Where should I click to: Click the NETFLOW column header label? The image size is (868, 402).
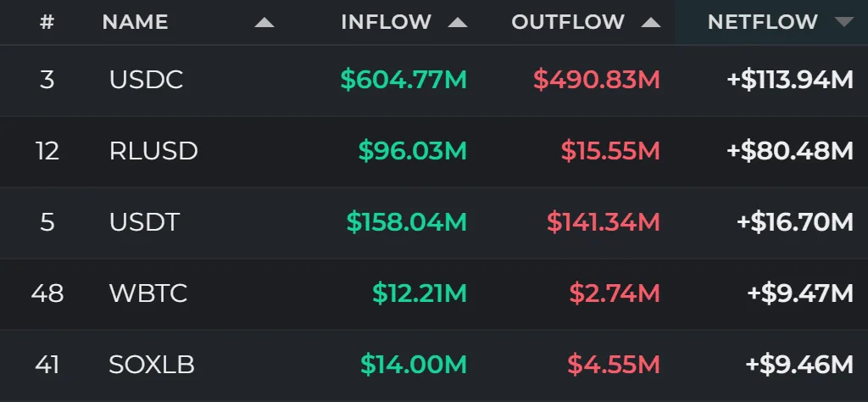click(x=763, y=22)
